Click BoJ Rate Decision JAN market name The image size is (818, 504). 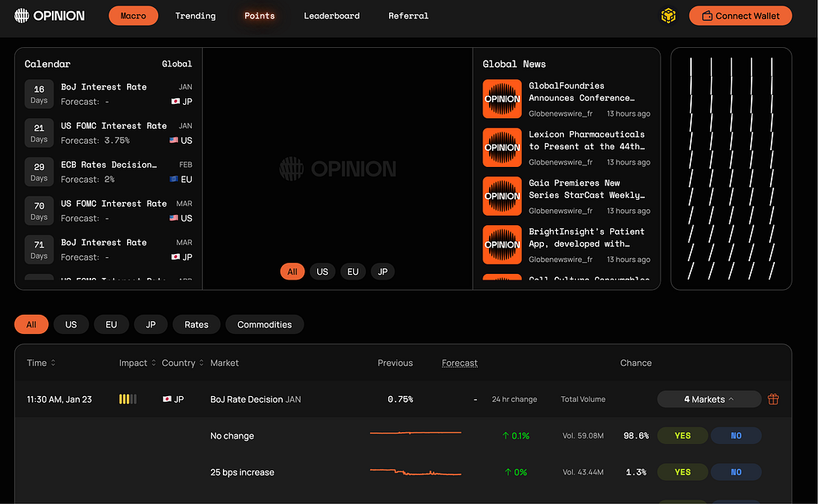point(256,399)
